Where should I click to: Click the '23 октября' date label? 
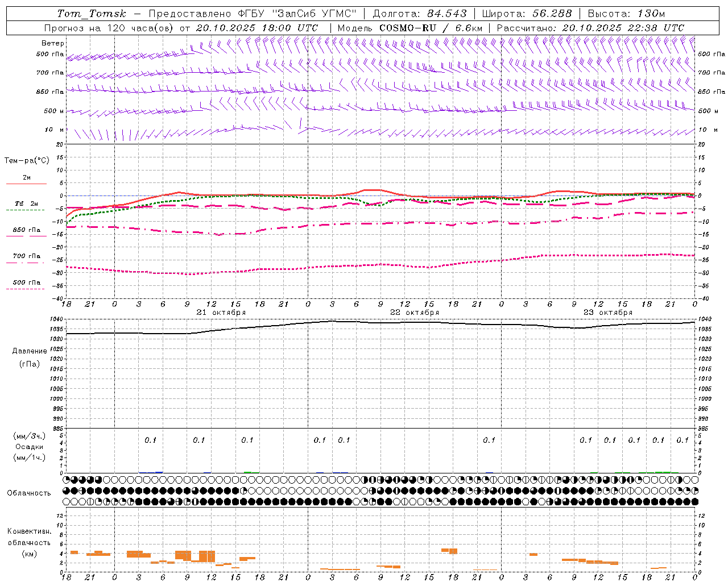point(608,313)
